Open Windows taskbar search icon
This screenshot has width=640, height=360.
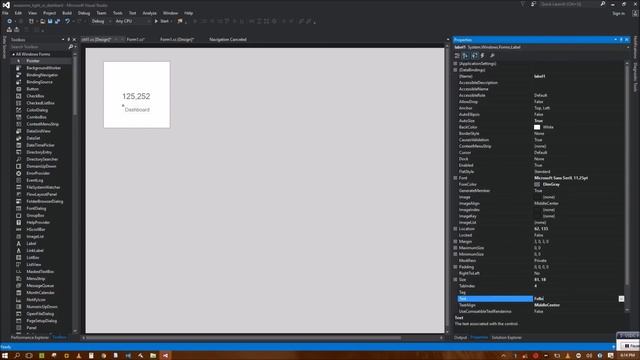point(17,356)
